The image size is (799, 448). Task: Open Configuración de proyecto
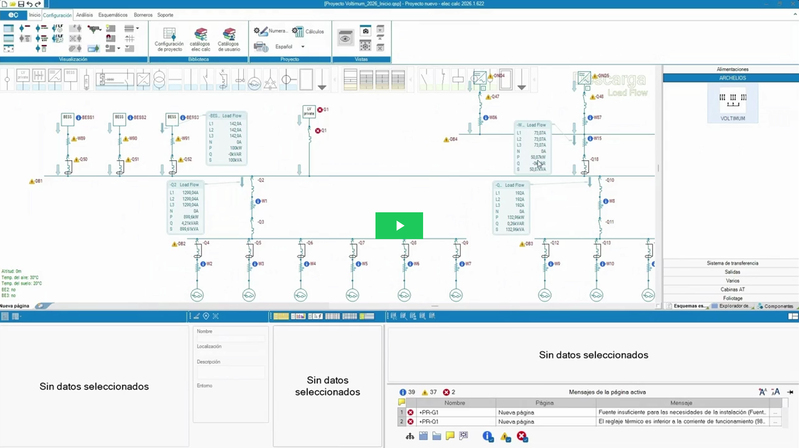point(169,39)
